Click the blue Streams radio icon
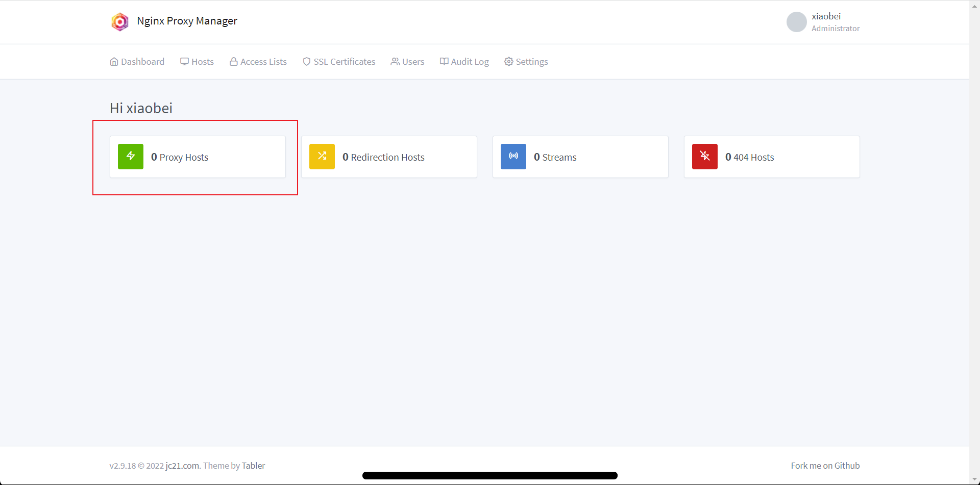Viewport: 980px width, 485px height. point(513,157)
